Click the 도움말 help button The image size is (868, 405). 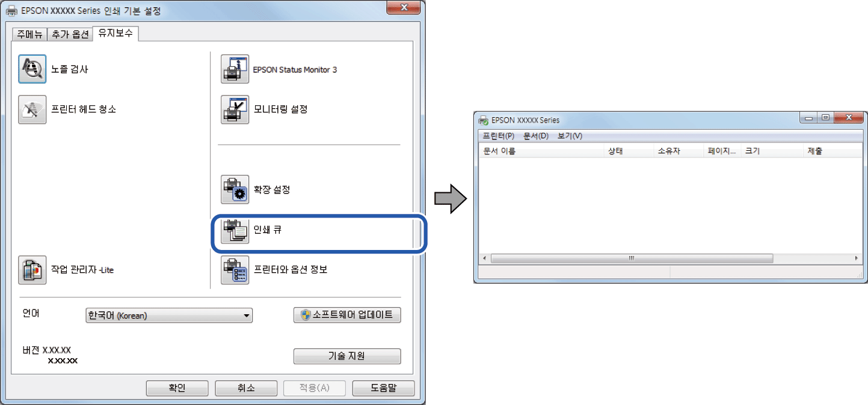point(383,388)
